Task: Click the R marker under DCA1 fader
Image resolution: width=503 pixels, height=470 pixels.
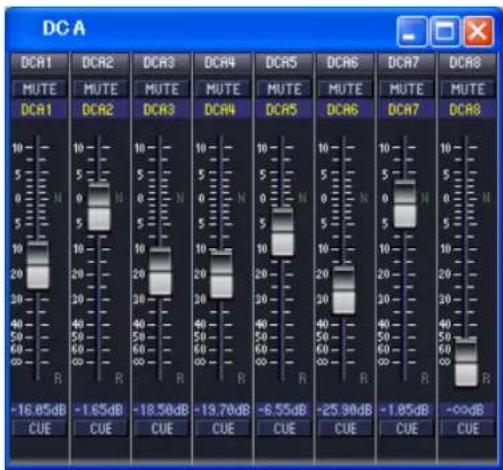Action: (58, 378)
